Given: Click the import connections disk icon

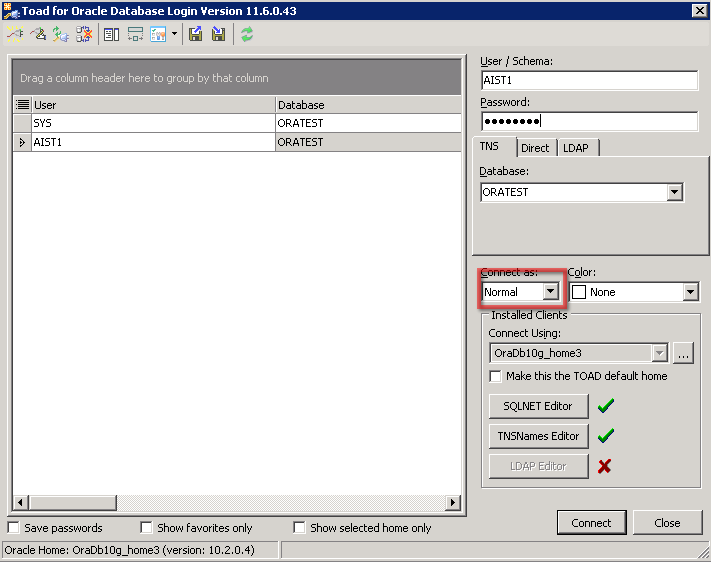Looking at the screenshot, I should 218,34.
